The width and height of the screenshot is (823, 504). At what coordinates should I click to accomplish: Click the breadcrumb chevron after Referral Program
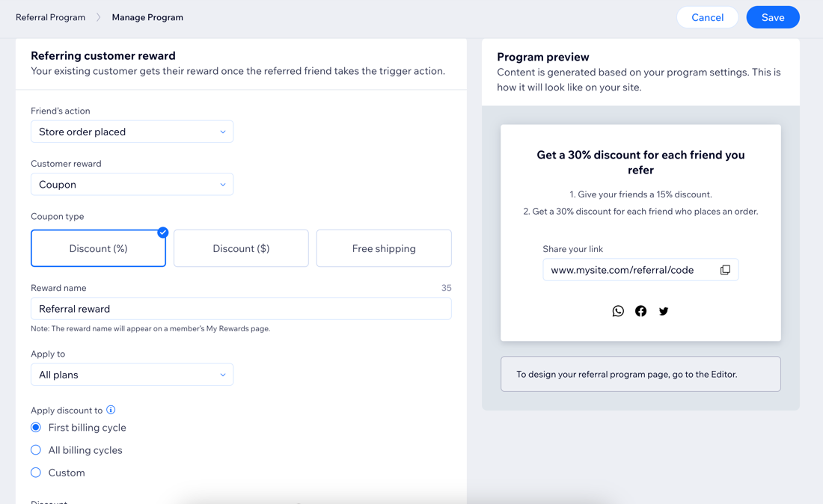[98, 17]
